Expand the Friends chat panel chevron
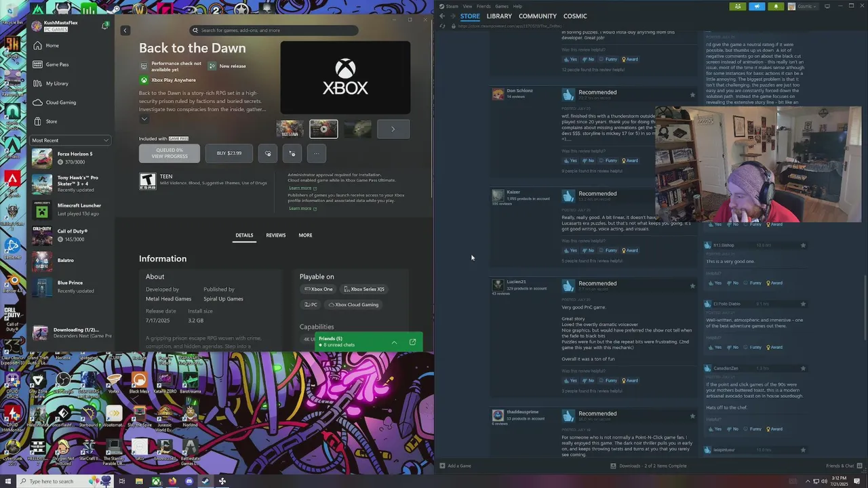 [x=394, y=342]
